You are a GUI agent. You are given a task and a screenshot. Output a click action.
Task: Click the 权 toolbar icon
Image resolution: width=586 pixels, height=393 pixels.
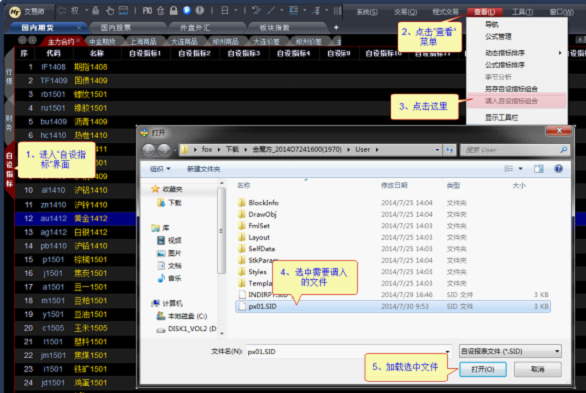pos(75,11)
